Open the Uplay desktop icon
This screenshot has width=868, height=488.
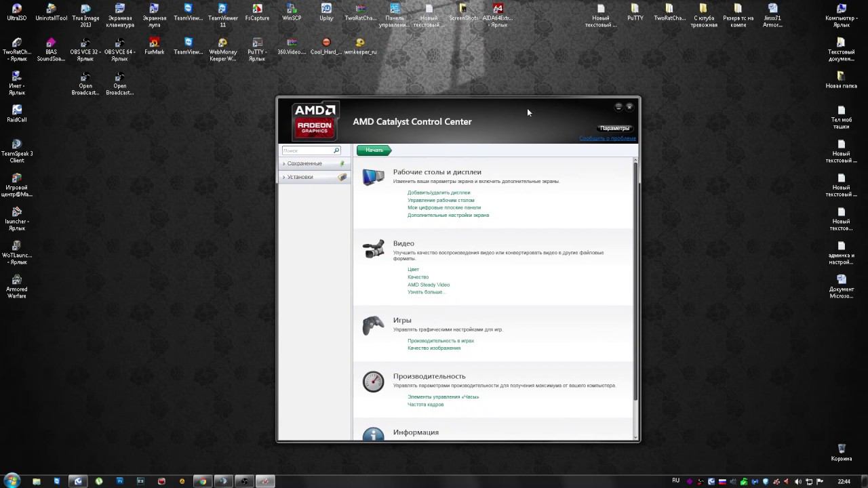[x=326, y=12]
